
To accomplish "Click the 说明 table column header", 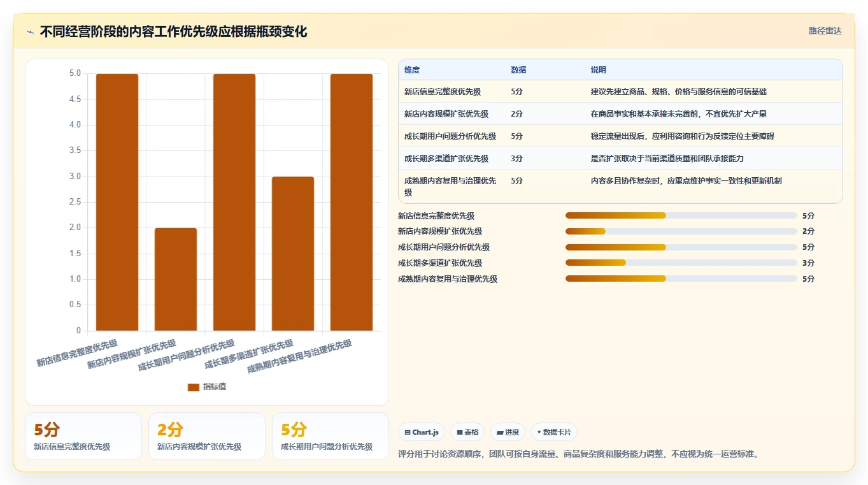I will (x=599, y=70).
